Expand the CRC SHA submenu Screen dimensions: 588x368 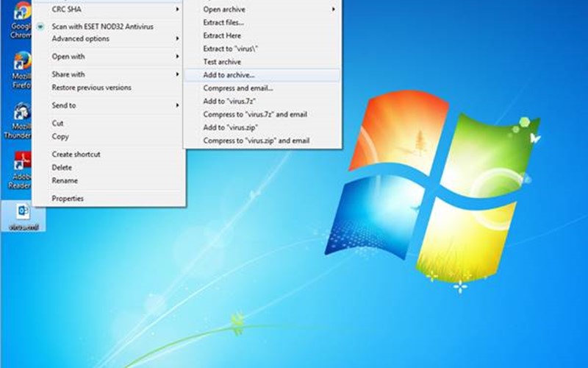109,9
